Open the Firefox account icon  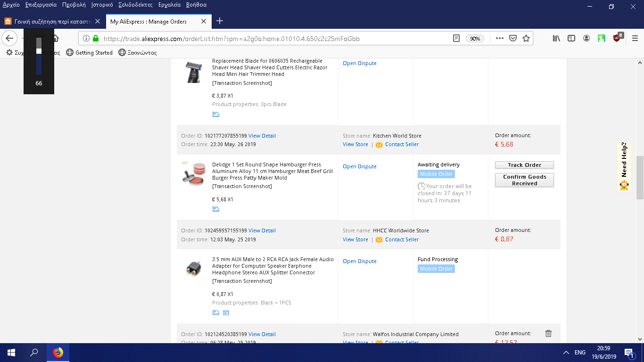(586, 38)
